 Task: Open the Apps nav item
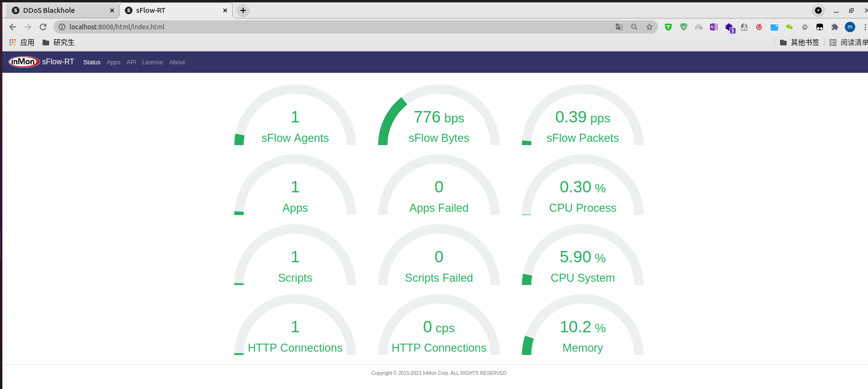[114, 62]
